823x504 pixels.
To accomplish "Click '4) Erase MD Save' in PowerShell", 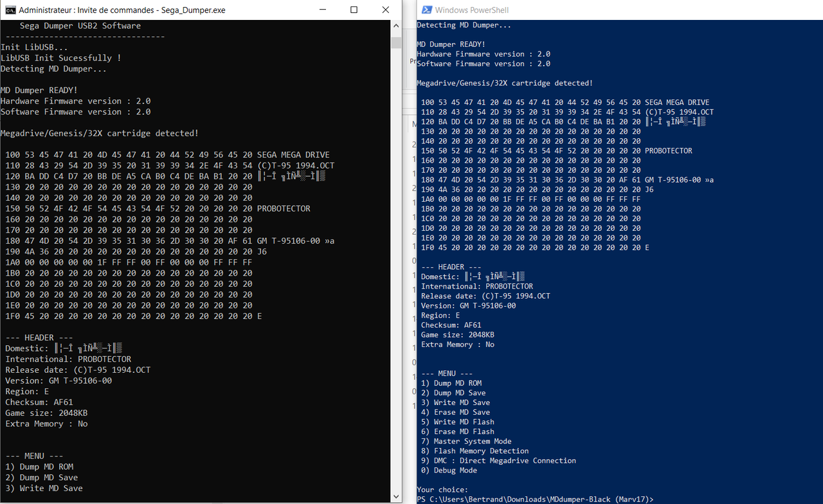I will click(455, 412).
